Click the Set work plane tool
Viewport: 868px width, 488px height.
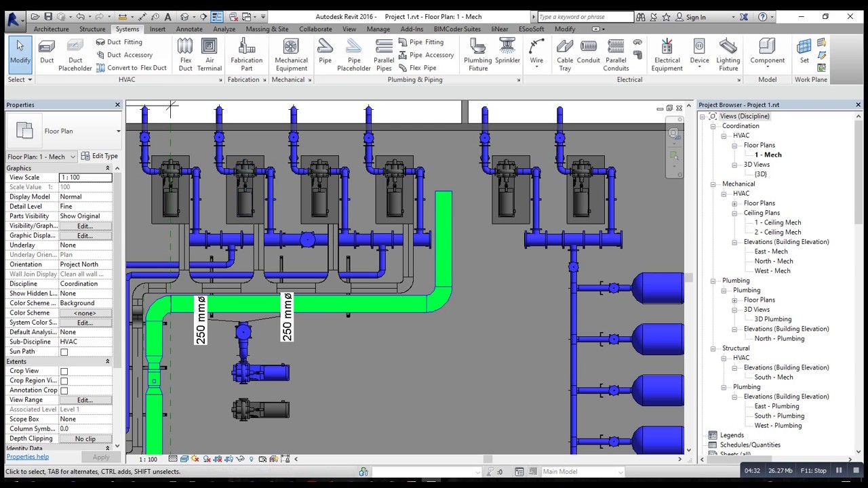[804, 52]
